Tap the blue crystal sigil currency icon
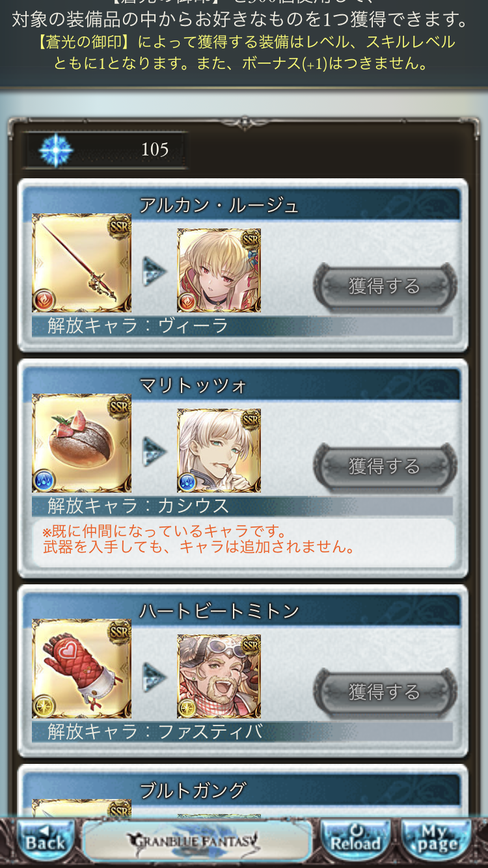Image resolution: width=488 pixels, height=868 pixels. click(55, 150)
